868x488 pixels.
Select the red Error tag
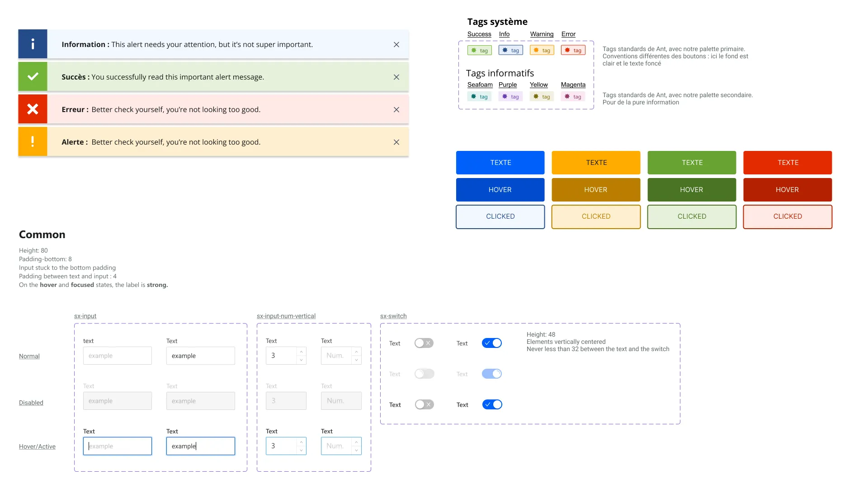click(x=573, y=50)
